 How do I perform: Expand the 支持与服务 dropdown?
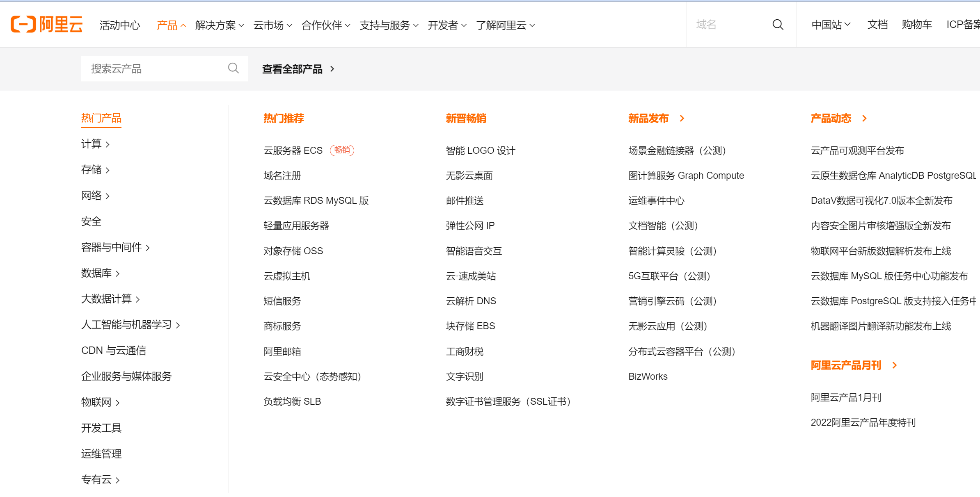click(389, 25)
